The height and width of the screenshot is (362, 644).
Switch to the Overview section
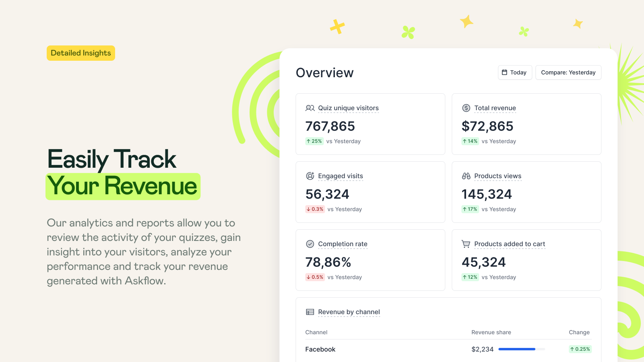[325, 73]
